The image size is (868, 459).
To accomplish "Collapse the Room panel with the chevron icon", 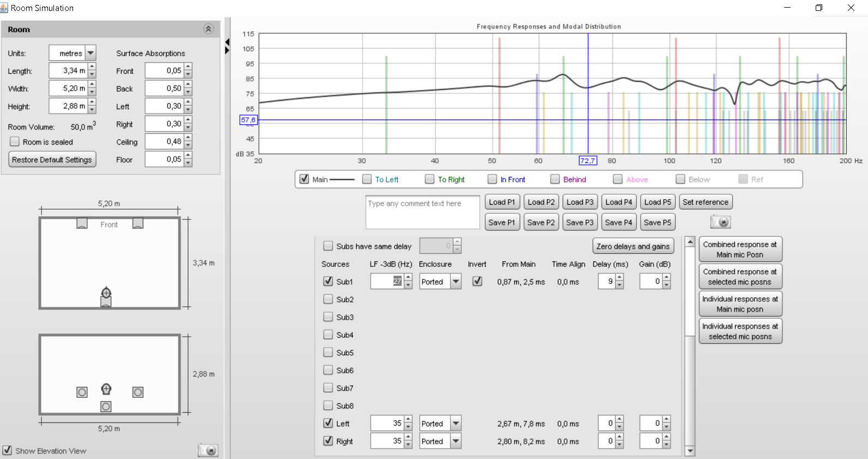I will coord(208,29).
